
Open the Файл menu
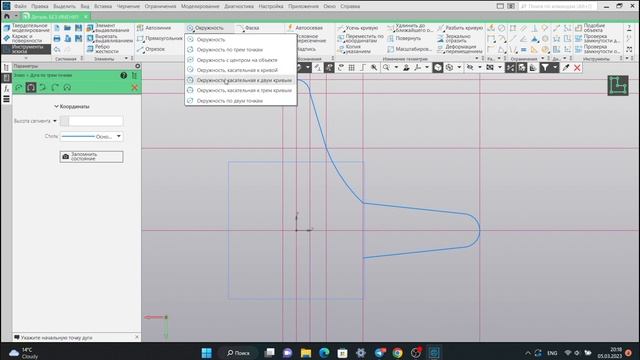coord(20,6)
